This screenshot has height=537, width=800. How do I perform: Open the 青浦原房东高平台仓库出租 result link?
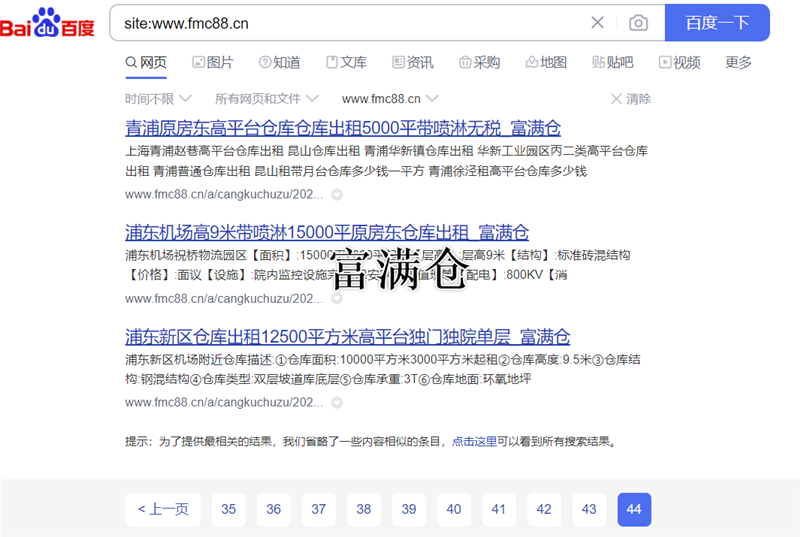click(x=342, y=128)
